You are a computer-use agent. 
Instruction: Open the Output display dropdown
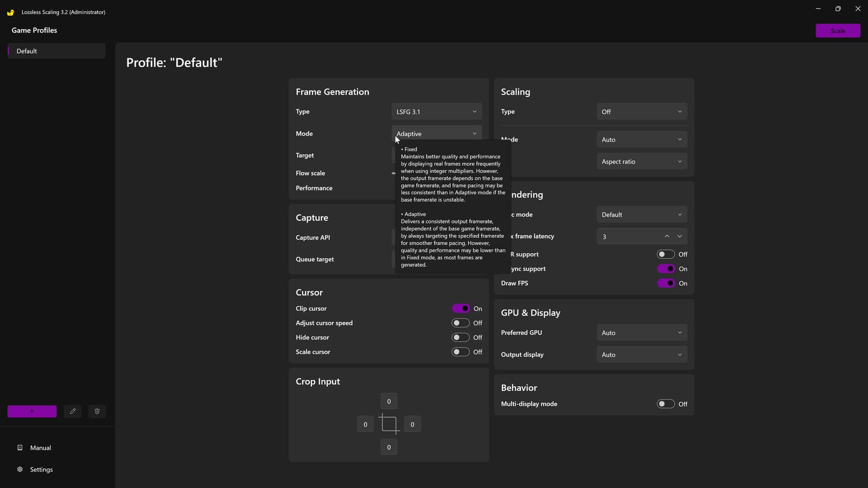coord(642,355)
